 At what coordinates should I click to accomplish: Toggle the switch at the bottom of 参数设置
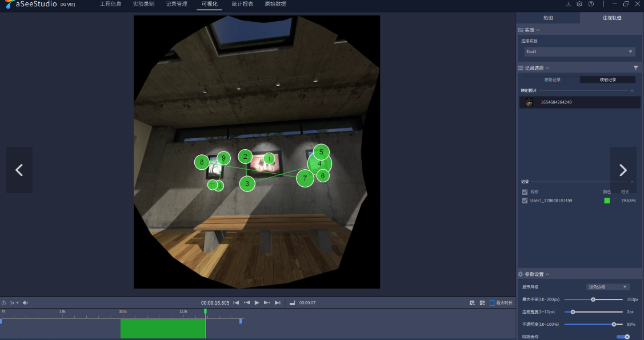pos(623,337)
